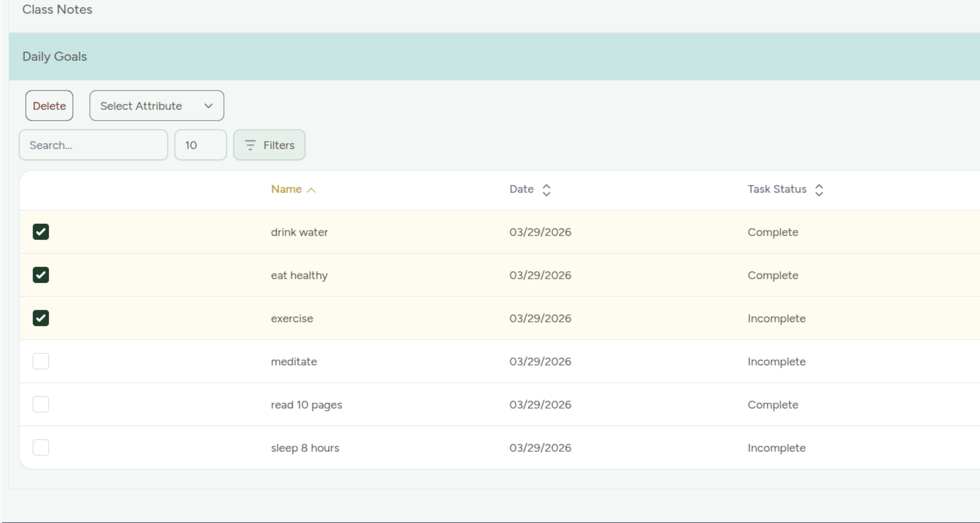Uncheck the eat healthy row checkbox
This screenshot has width=980, height=523.
click(41, 275)
